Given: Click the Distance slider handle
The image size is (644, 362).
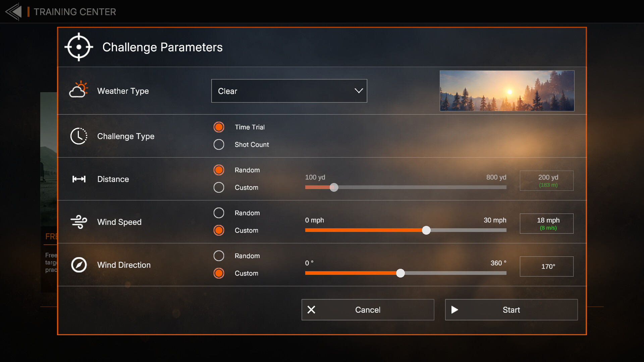Looking at the screenshot, I should click(334, 187).
